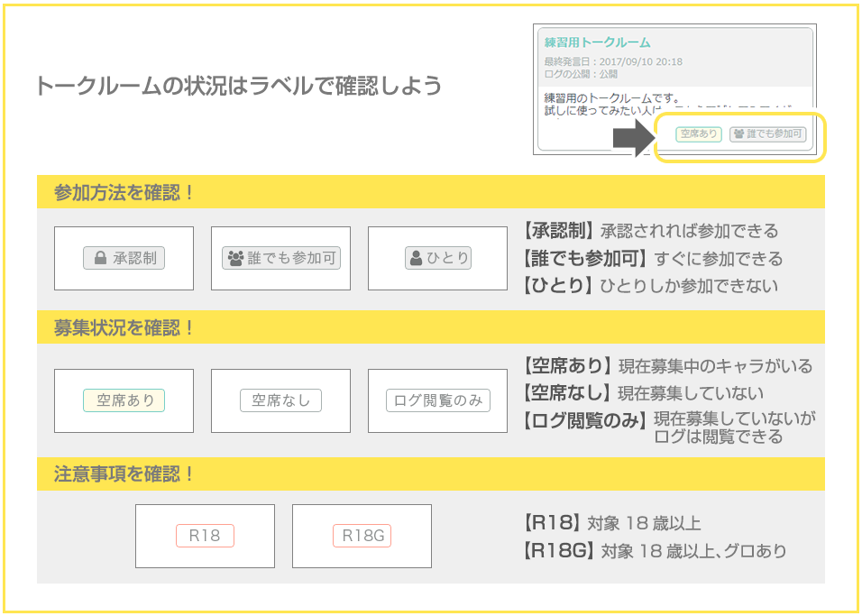Click the lock icon on 承認制 label
Viewport: 862px width, 616px height.
pos(99,259)
